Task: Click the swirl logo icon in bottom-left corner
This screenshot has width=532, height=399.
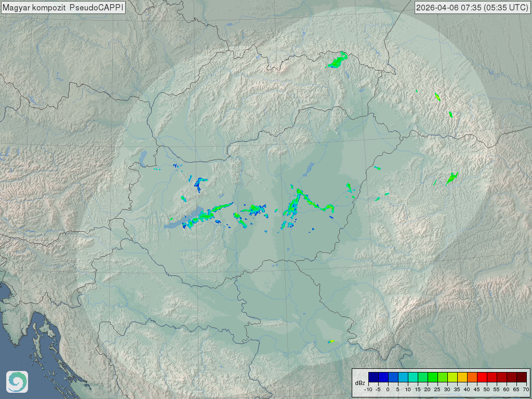Action: tap(17, 382)
